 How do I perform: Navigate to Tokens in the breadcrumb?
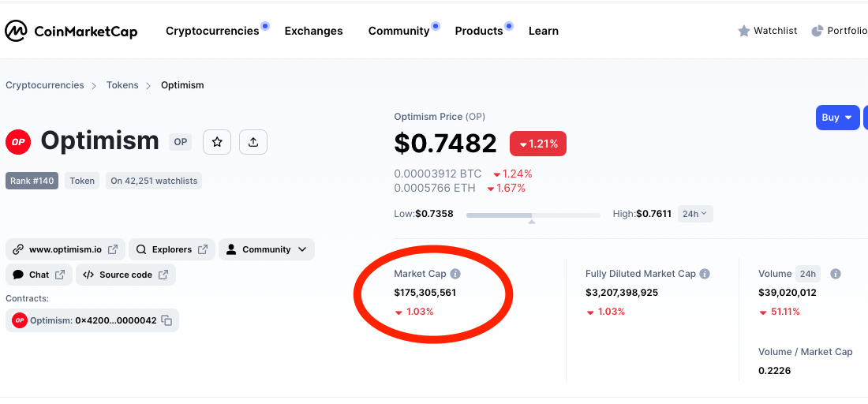[x=122, y=85]
